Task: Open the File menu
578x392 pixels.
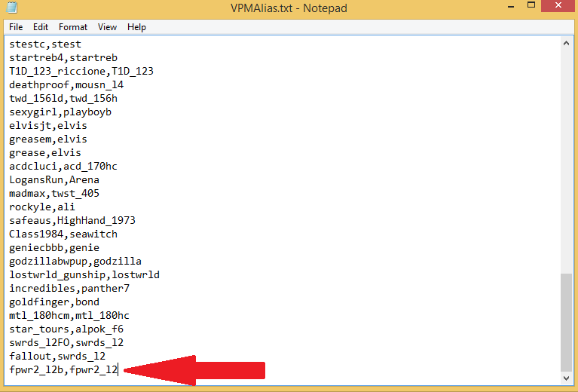Action: [16, 27]
